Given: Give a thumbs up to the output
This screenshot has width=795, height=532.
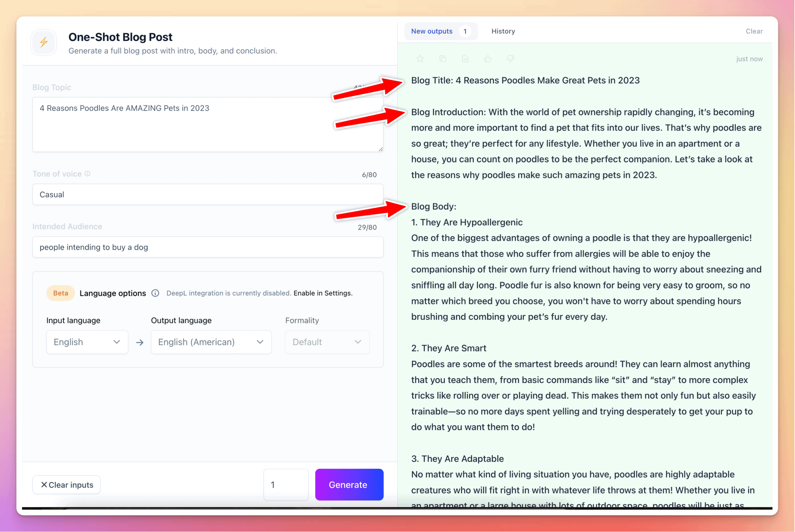Looking at the screenshot, I should coord(488,59).
